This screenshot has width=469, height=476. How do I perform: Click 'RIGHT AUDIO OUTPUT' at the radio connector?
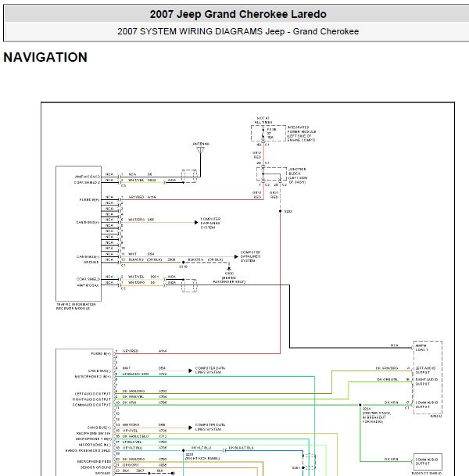pyautogui.click(x=427, y=381)
